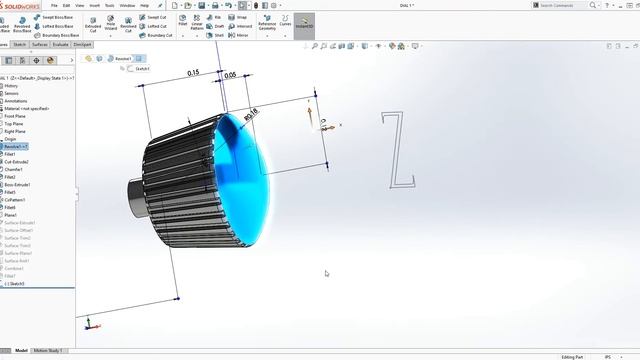The width and height of the screenshot is (640, 360).
Task: Select the Wrap tool
Action: [238, 17]
